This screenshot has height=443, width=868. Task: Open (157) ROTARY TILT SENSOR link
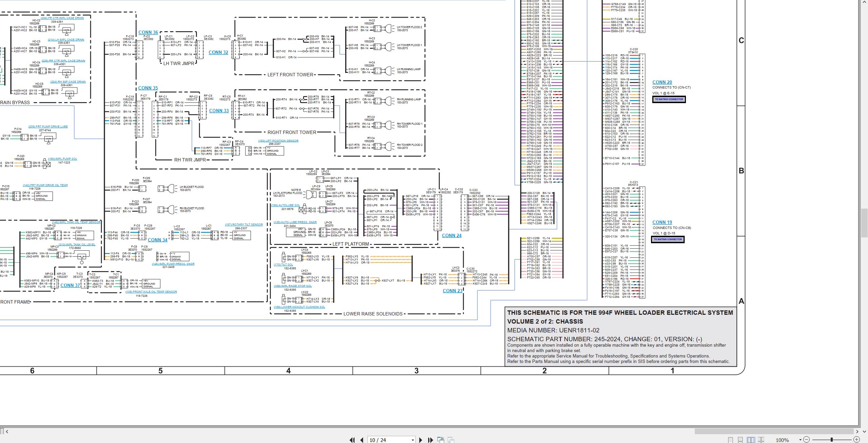click(244, 225)
